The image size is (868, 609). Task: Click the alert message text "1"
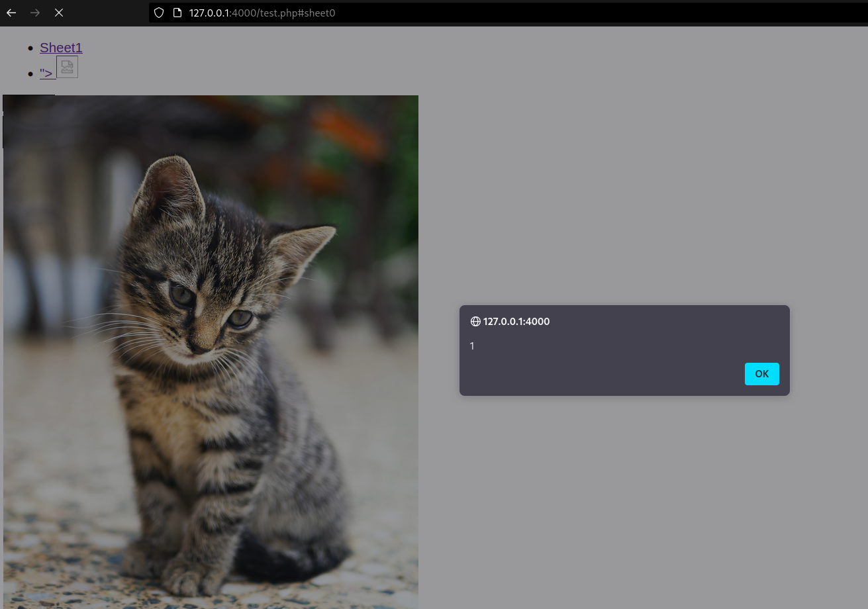click(472, 346)
